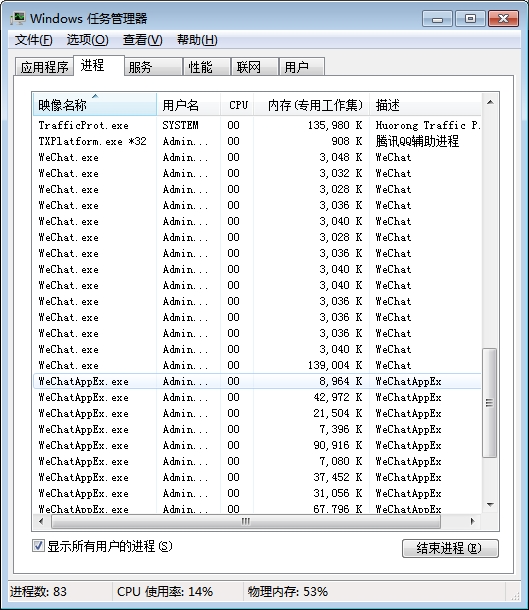Click the 908 K memory value
Viewport: 529px width, 610px height.
pos(347,141)
